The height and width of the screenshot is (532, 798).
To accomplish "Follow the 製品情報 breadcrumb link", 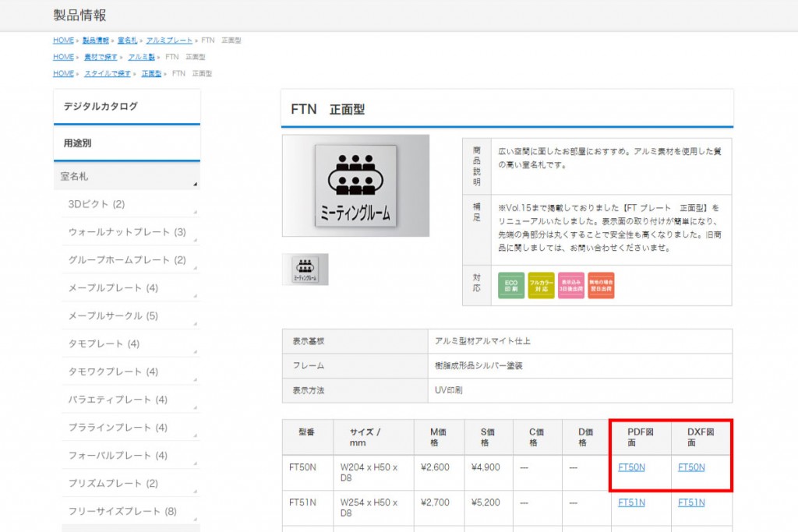I will point(96,41).
